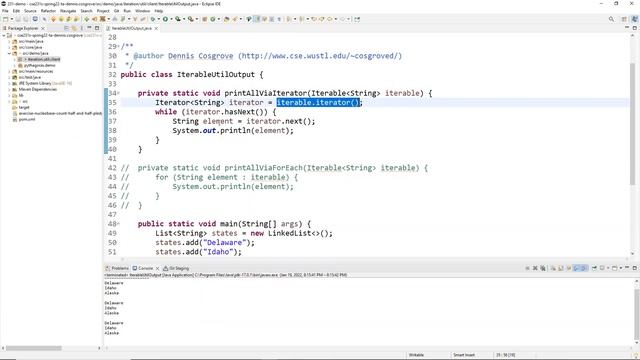
Task: Click the 'Writable' status bar entry
Action: pos(416,355)
